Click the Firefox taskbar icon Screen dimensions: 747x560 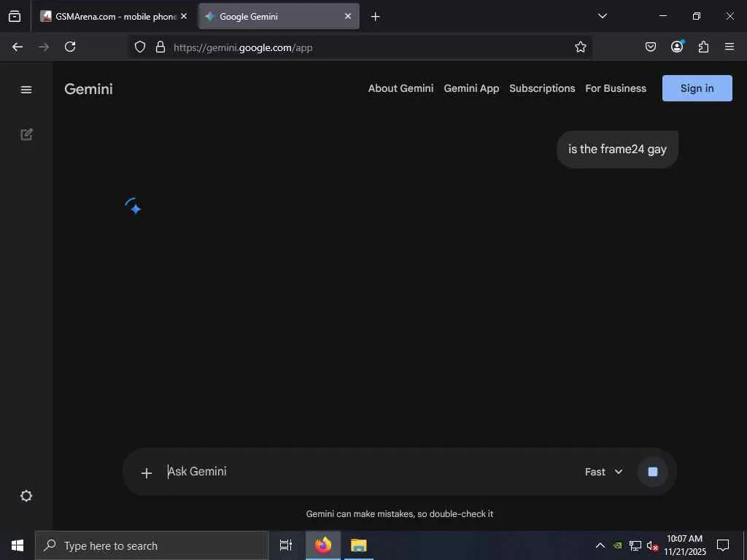[x=323, y=545]
